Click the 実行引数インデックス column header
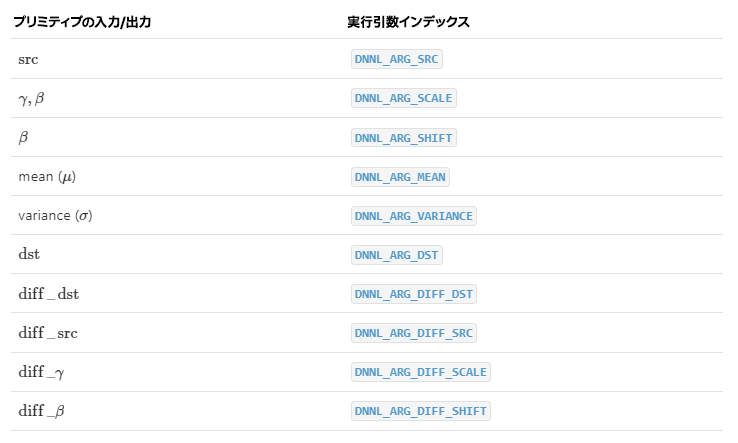 pyautogui.click(x=408, y=21)
